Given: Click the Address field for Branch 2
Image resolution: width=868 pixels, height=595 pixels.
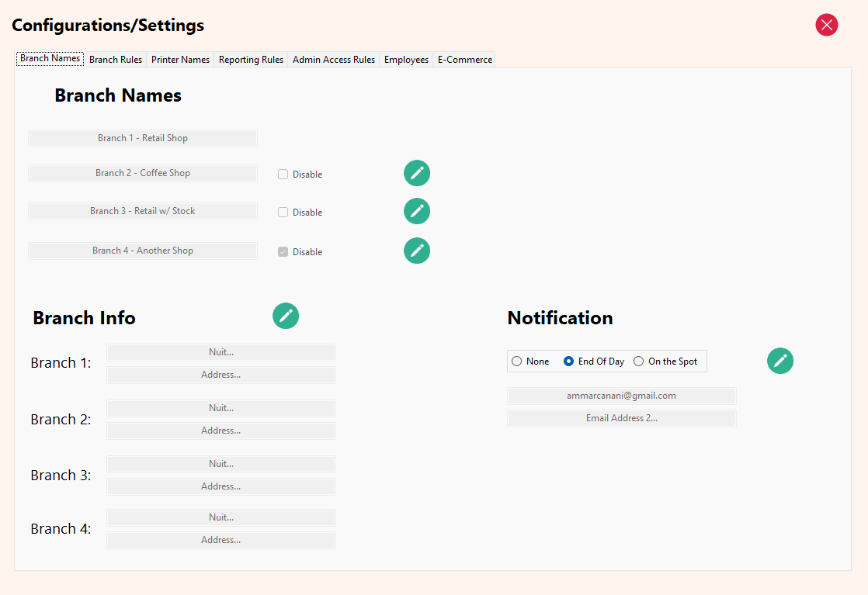Looking at the screenshot, I should click(x=220, y=431).
